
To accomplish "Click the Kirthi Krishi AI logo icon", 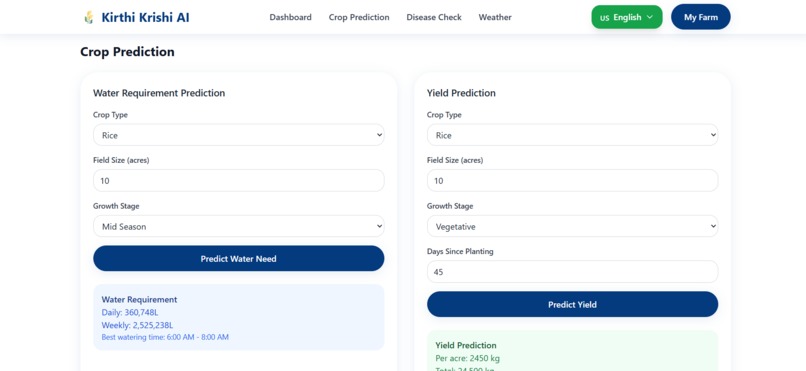I will pos(89,17).
